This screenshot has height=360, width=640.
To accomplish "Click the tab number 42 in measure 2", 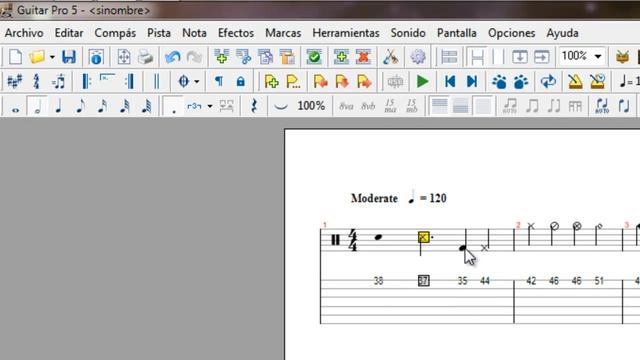I will coord(531,281).
